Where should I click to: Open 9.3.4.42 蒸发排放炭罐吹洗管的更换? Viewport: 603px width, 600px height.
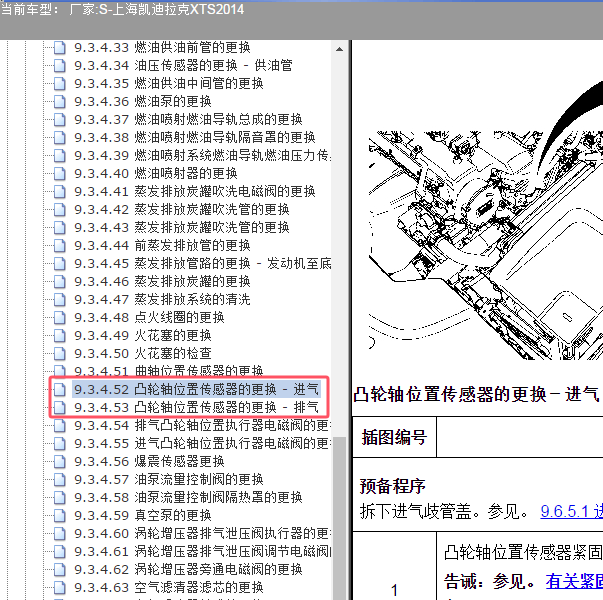182,209
